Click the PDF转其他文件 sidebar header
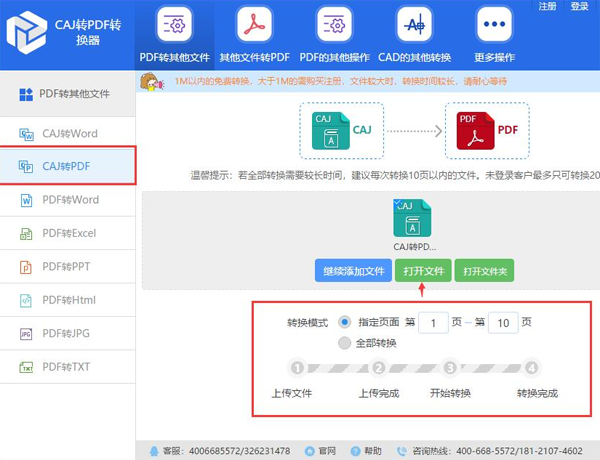This screenshot has width=600, height=460. 68,94
